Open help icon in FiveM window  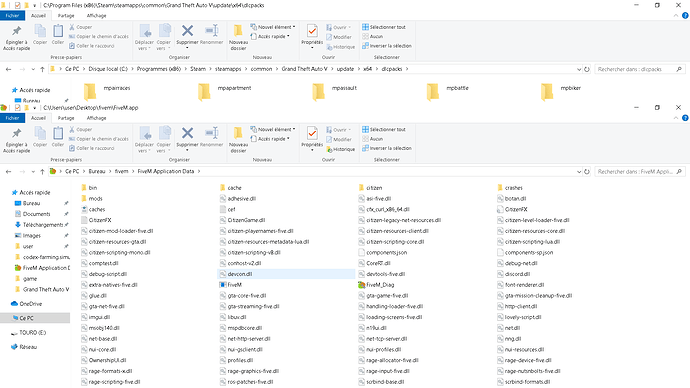[685, 118]
